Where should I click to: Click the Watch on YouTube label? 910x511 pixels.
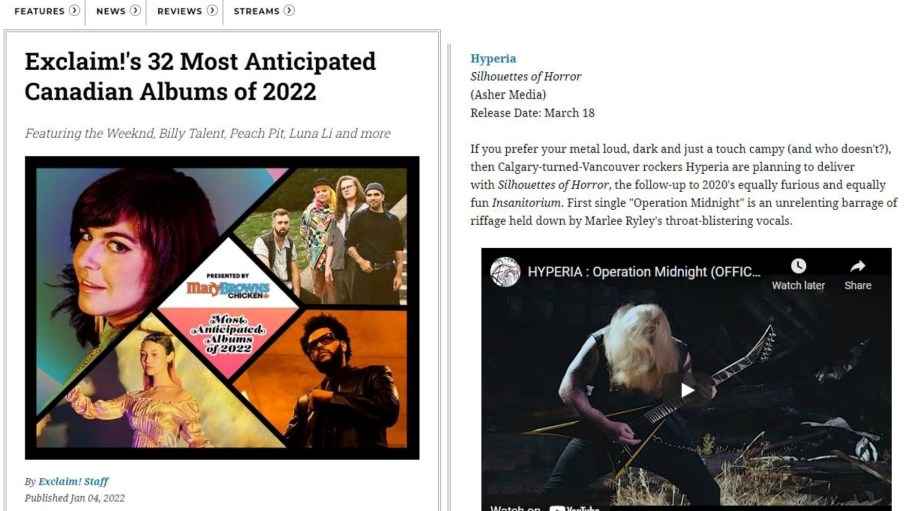[x=546, y=508]
